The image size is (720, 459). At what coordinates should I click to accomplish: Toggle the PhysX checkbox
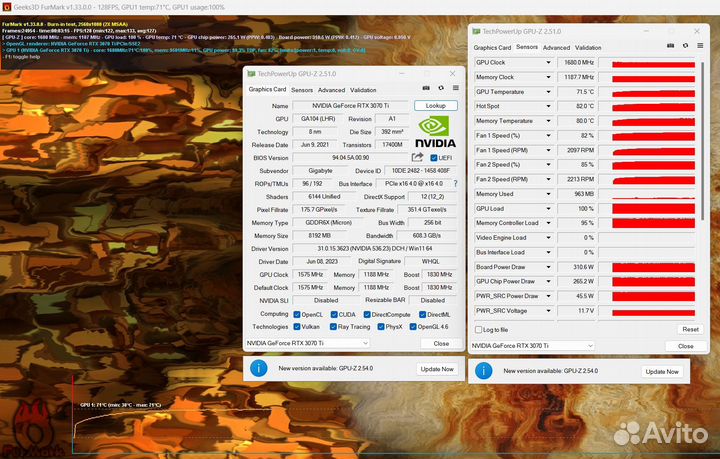click(381, 327)
